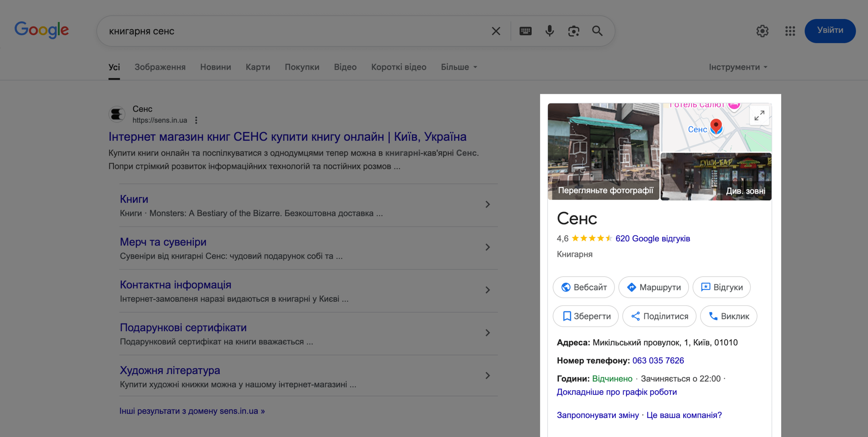Click the Сенс business title
The height and width of the screenshot is (437, 868).
pos(577,218)
